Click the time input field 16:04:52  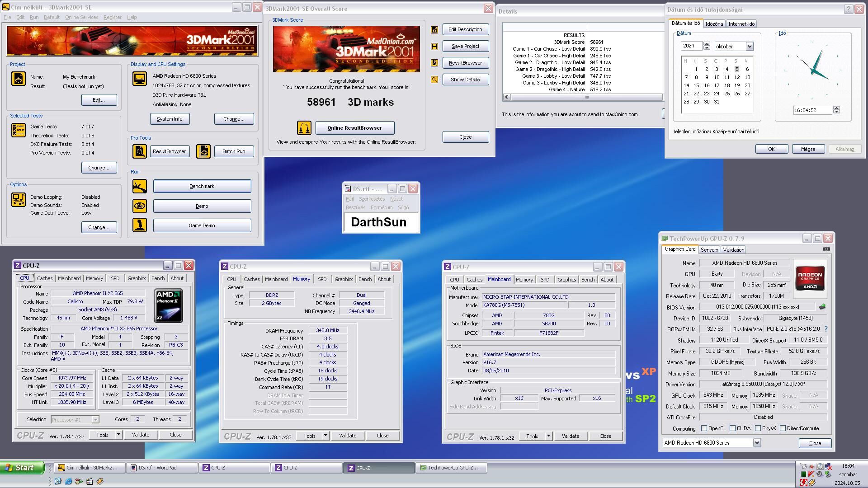(812, 110)
